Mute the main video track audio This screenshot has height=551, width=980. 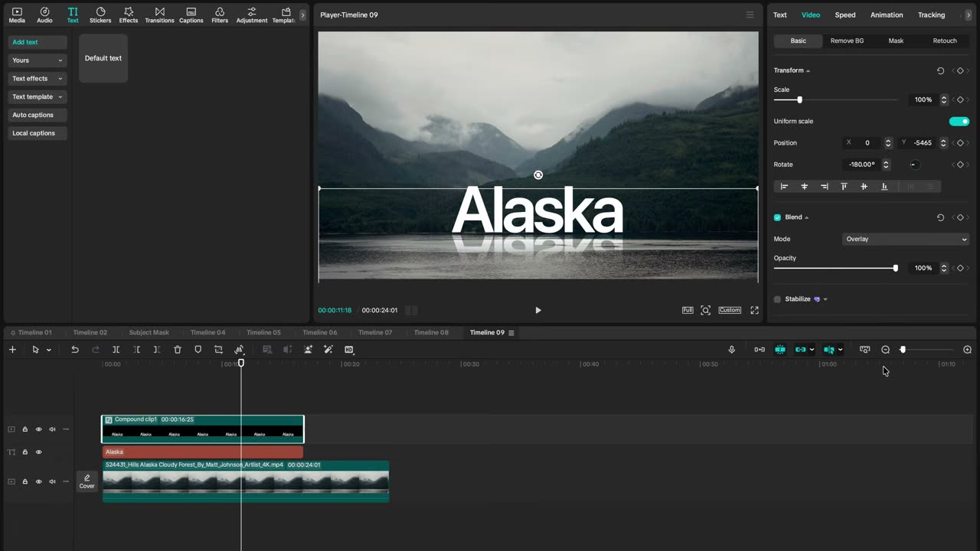53,481
